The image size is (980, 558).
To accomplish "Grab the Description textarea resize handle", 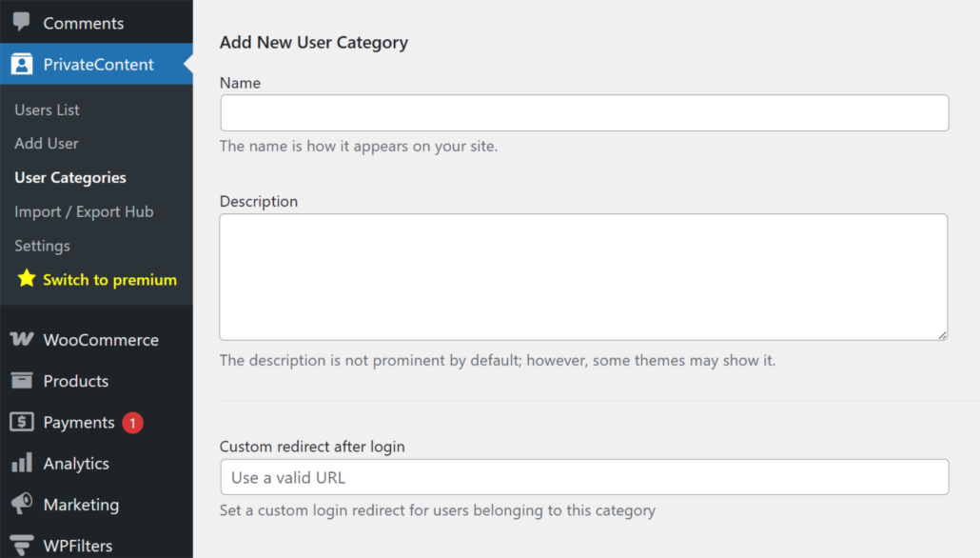I will [942, 334].
